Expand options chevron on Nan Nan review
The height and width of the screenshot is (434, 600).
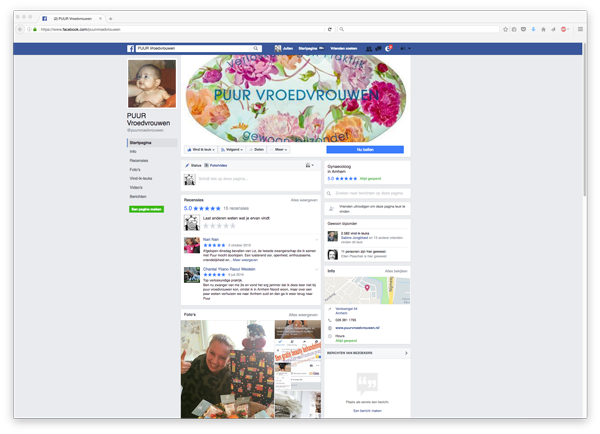316,240
